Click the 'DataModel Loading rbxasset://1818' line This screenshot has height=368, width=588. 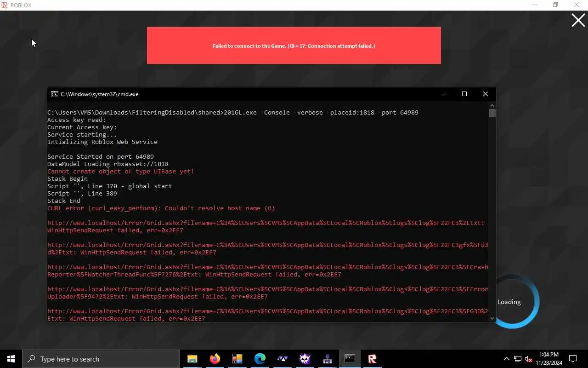coord(108,164)
